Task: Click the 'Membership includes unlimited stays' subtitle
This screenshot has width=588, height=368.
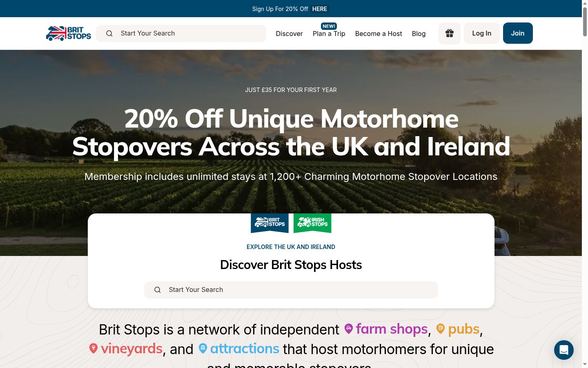Action: click(291, 177)
